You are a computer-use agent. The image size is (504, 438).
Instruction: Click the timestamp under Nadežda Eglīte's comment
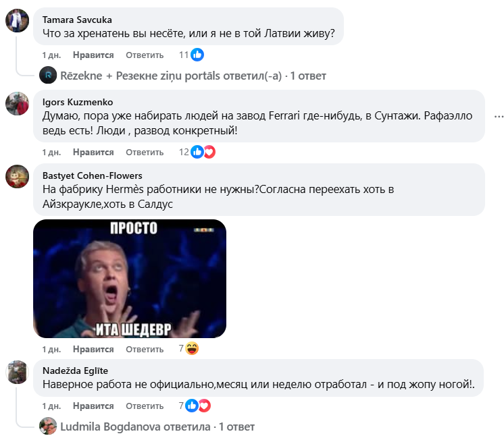[x=51, y=406]
